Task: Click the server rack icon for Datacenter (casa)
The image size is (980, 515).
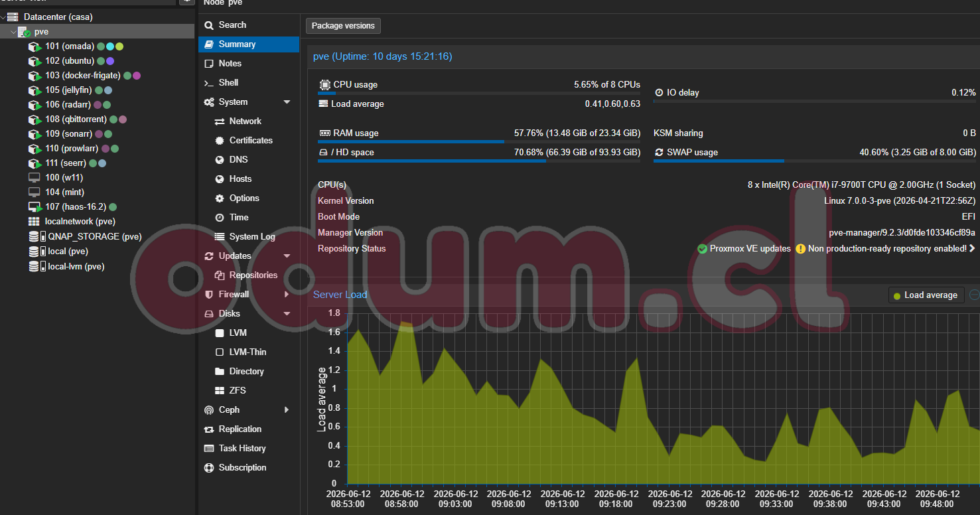Action: [13, 17]
